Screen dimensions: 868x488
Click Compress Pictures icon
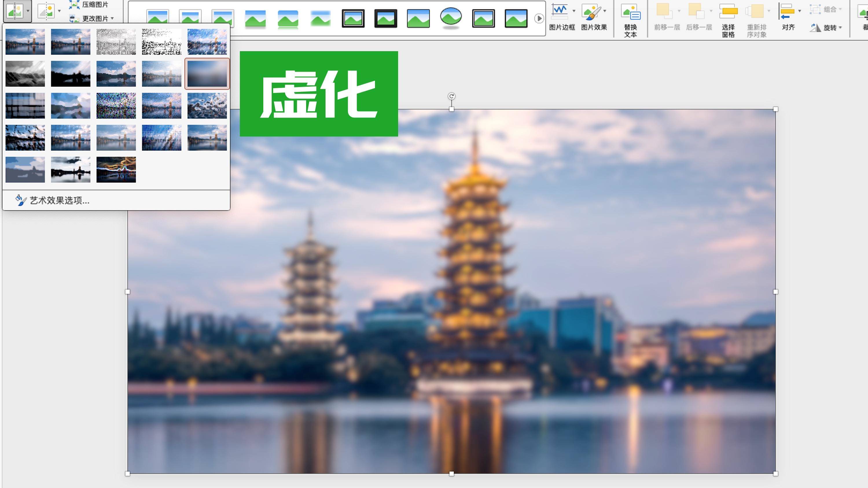[x=74, y=4]
